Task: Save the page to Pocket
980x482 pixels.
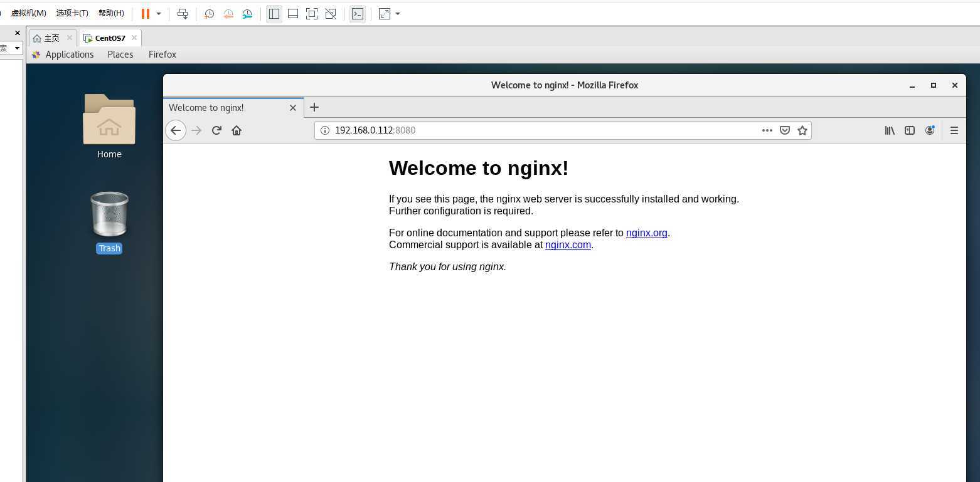Action: pyautogui.click(x=785, y=130)
